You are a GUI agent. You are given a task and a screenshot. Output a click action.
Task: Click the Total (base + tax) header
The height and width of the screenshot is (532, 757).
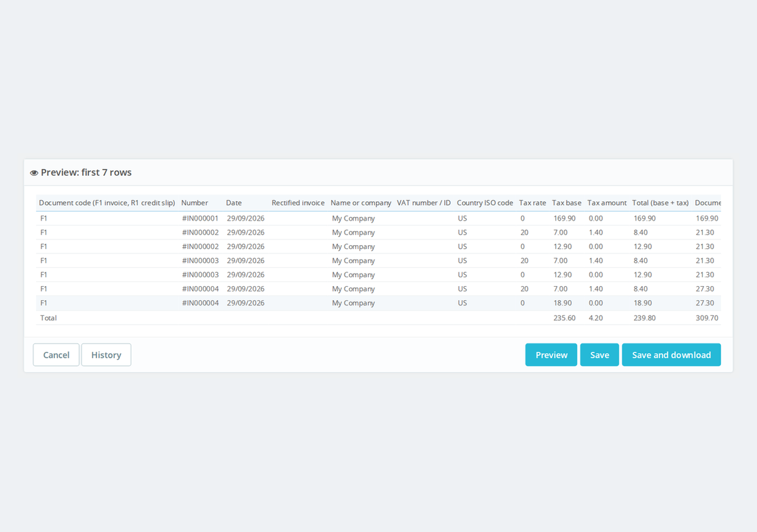point(660,203)
